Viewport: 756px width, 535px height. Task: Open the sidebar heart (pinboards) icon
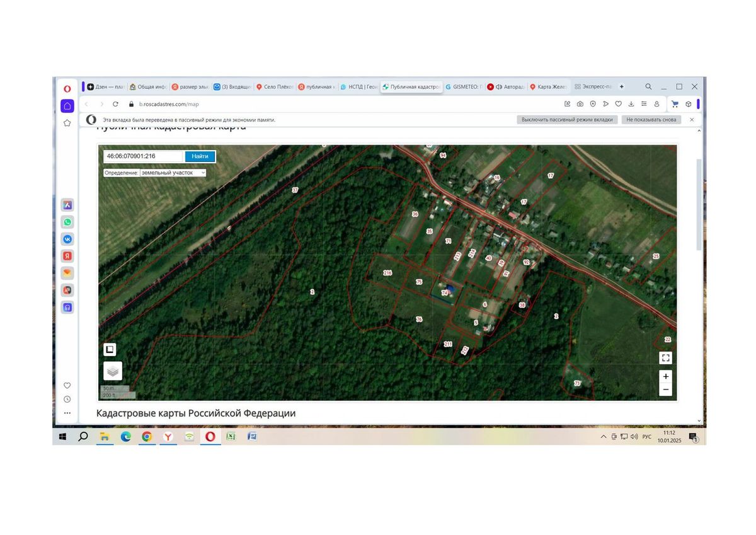click(67, 386)
